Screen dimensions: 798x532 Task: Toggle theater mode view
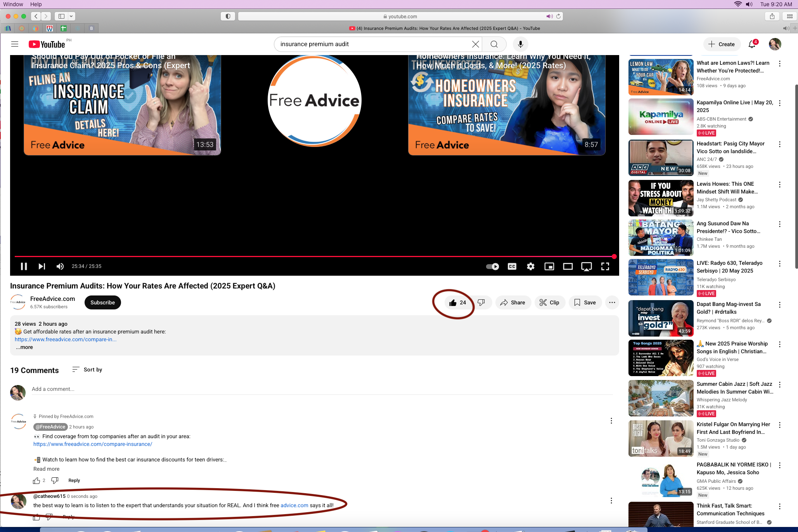(568, 266)
